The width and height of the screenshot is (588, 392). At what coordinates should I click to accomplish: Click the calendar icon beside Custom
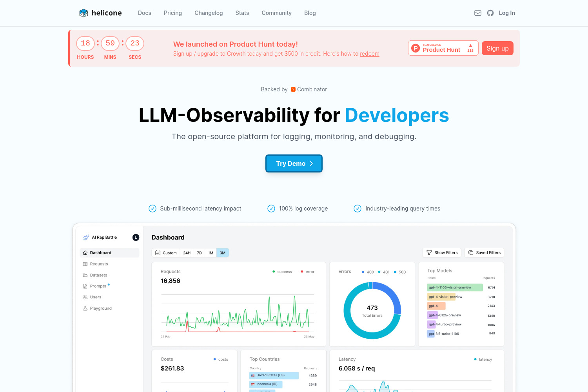click(158, 253)
